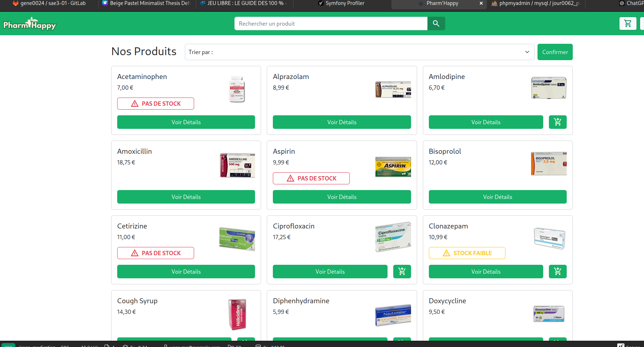Click the memory usage indicator in the debug toolbar
Image resolution: width=644 pixels, height=347 pixels.
point(87,346)
